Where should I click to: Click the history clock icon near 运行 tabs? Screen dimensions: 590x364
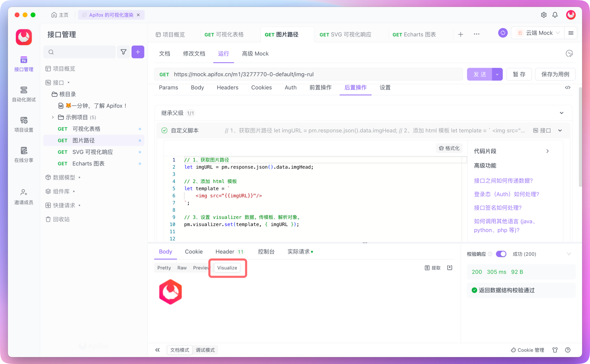click(569, 53)
